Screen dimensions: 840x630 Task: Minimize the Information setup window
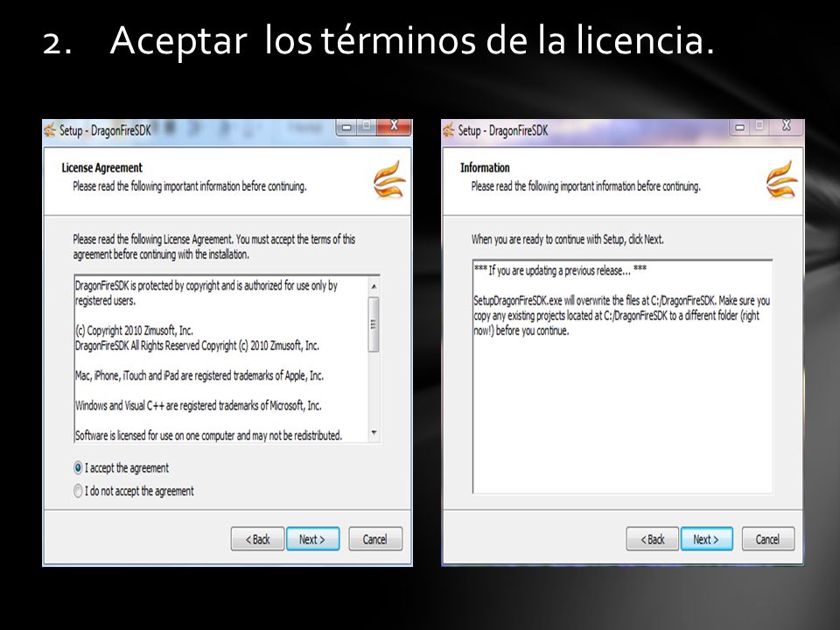coord(740,127)
